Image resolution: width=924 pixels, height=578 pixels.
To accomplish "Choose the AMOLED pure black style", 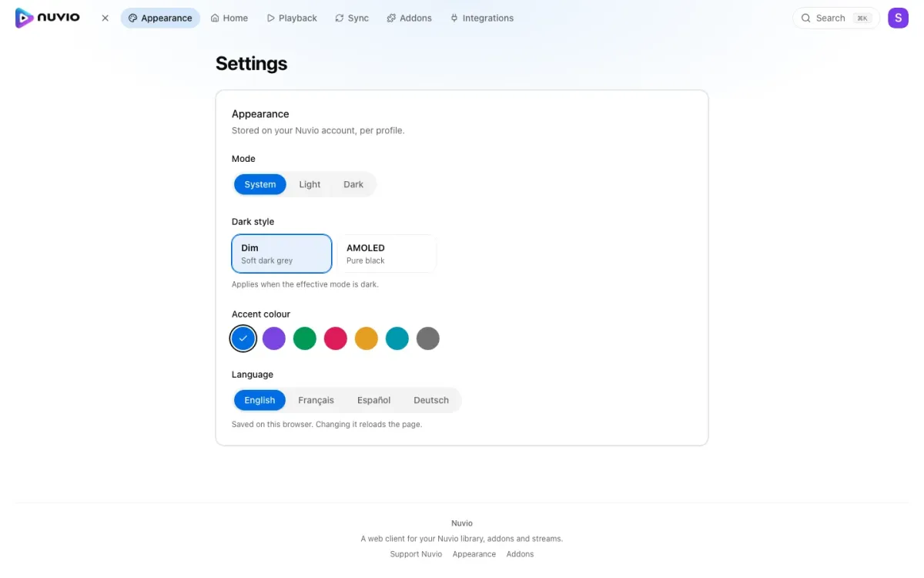I will click(x=387, y=254).
